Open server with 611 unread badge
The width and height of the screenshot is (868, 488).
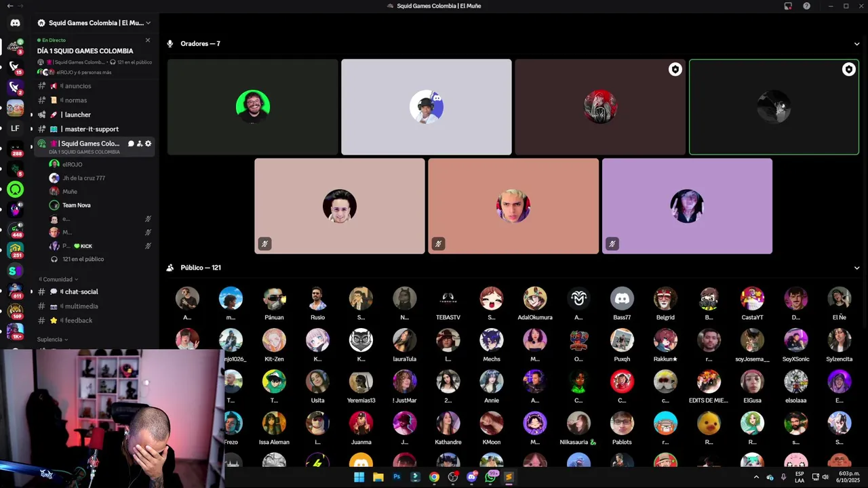tap(15, 291)
